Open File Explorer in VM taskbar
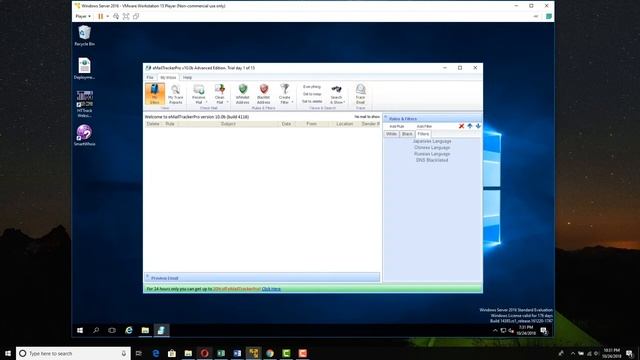The width and height of the screenshot is (640, 360). [x=145, y=330]
